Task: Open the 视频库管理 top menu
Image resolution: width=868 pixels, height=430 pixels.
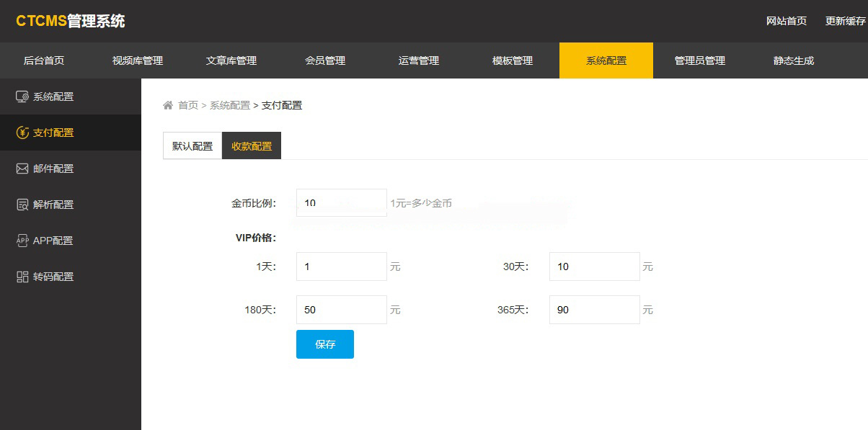Action: (138, 61)
